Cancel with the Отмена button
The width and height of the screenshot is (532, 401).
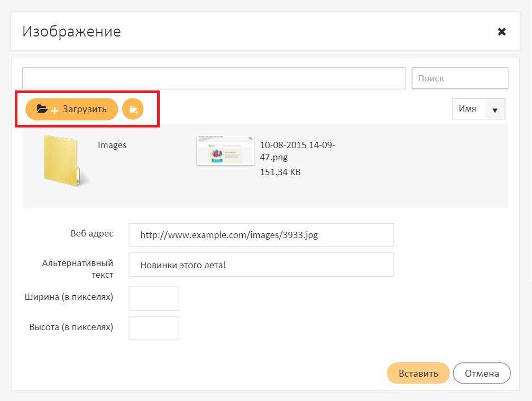coord(482,373)
